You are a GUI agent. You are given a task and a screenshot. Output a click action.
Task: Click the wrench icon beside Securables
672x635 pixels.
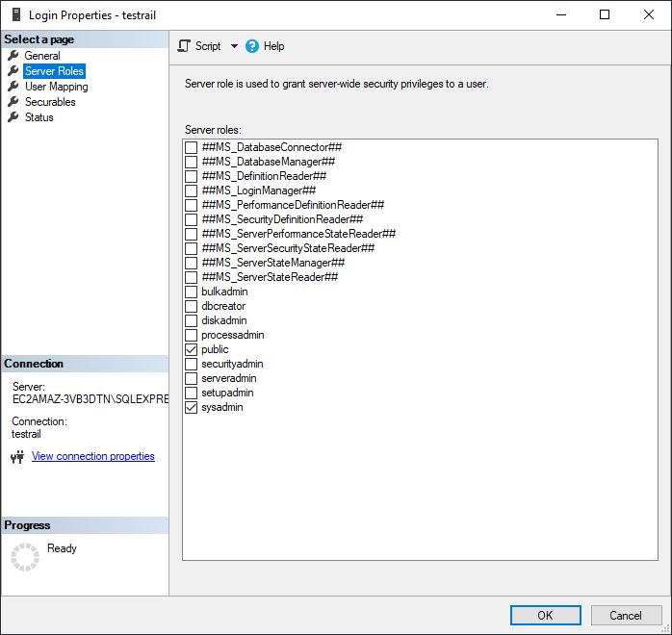13,102
